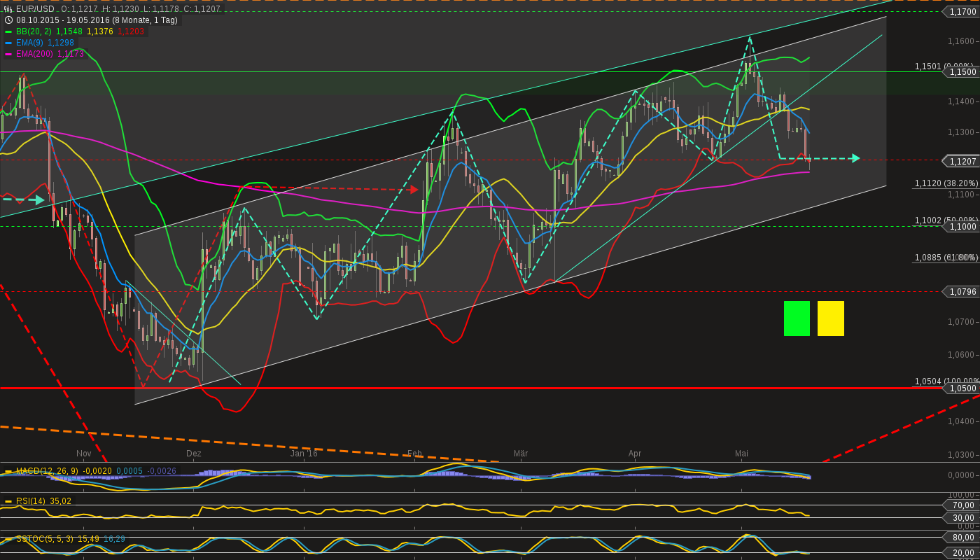The image size is (980, 560).
Task: Select the SSTOC(5, 5, 3) indicator label
Action: (45, 539)
